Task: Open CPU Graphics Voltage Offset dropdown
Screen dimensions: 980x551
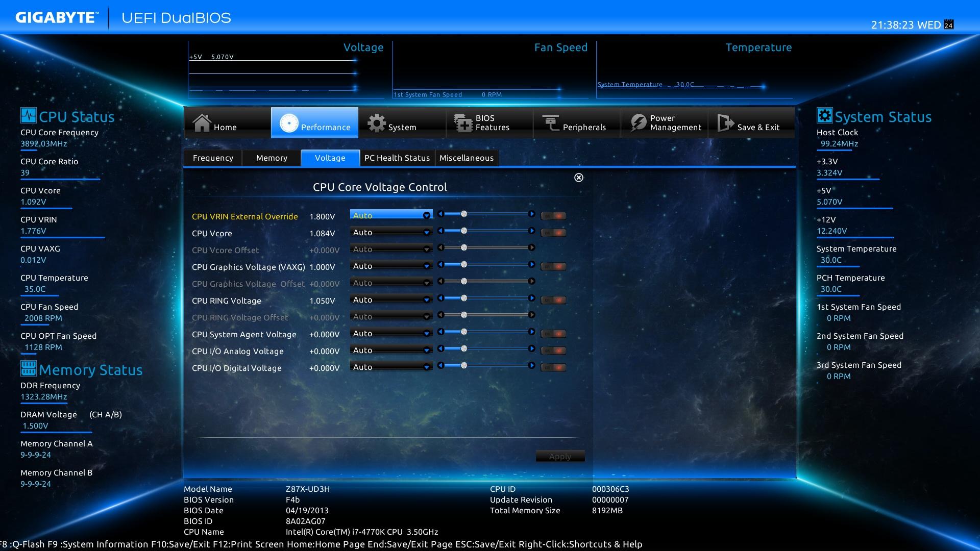Action: [391, 283]
